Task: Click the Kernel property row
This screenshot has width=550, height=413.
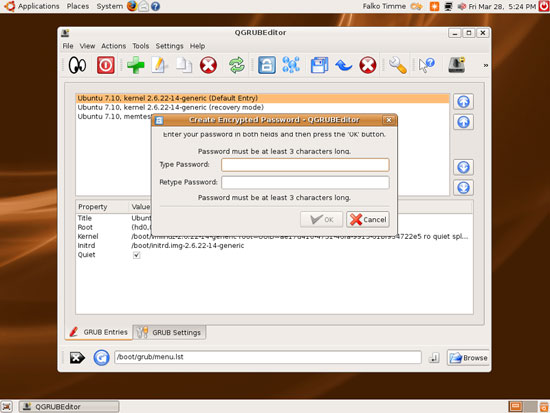Action: pyautogui.click(x=274, y=237)
